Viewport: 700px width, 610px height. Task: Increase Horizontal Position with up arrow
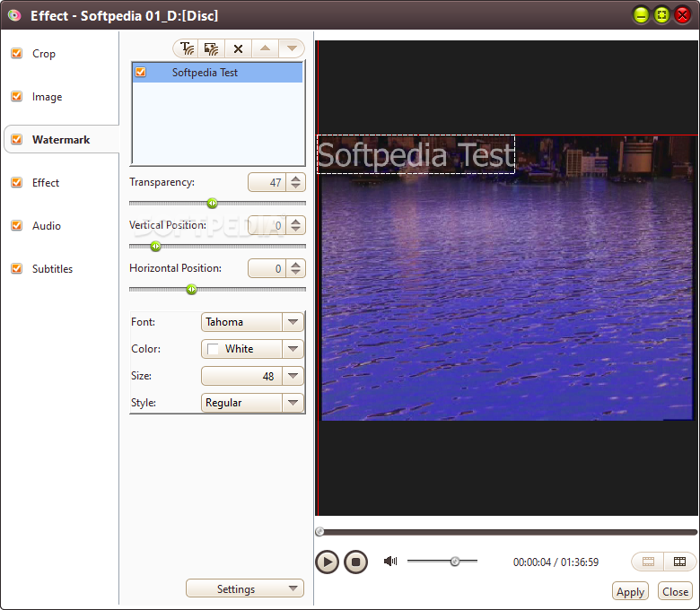coord(295,264)
